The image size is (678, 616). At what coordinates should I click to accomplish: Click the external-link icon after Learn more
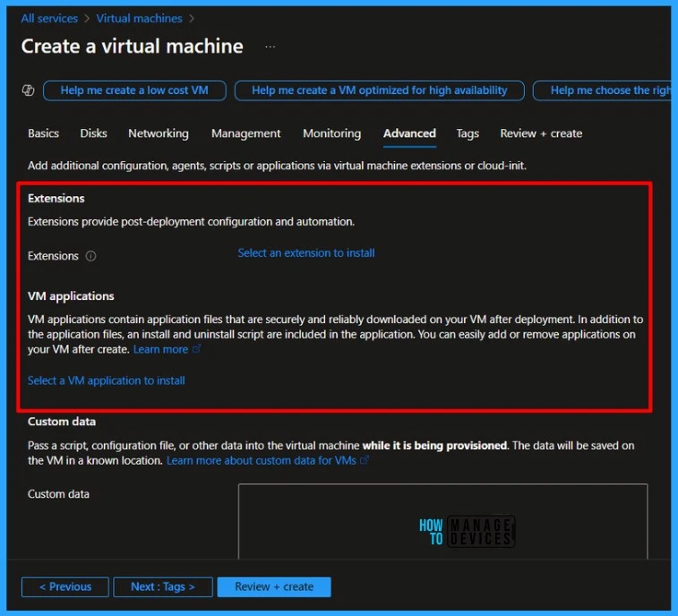tap(197, 348)
